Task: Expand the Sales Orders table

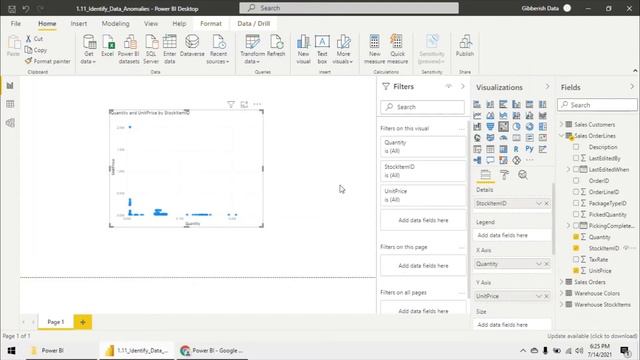Action: click(x=562, y=282)
